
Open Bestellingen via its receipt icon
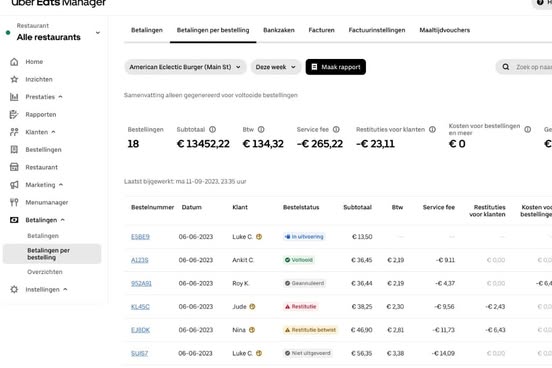(14, 150)
